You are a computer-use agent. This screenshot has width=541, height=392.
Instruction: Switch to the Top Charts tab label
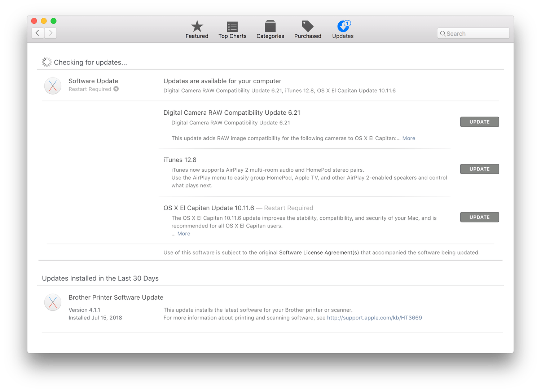point(232,36)
